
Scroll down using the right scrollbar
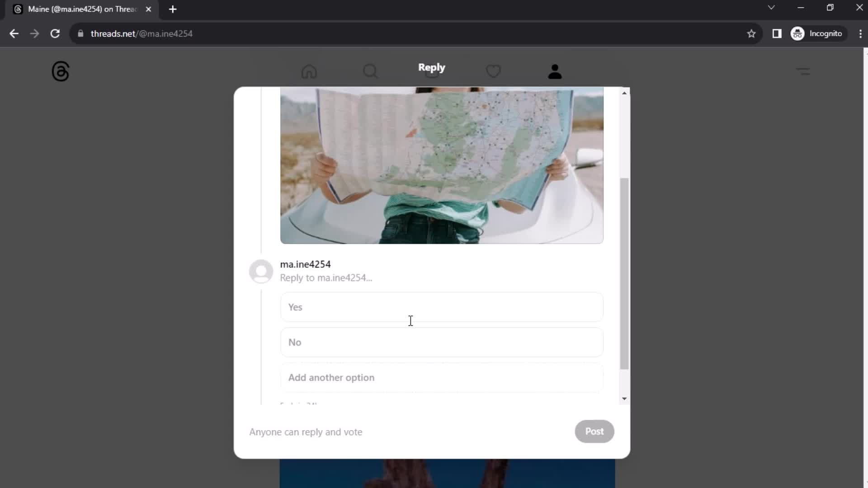click(624, 398)
